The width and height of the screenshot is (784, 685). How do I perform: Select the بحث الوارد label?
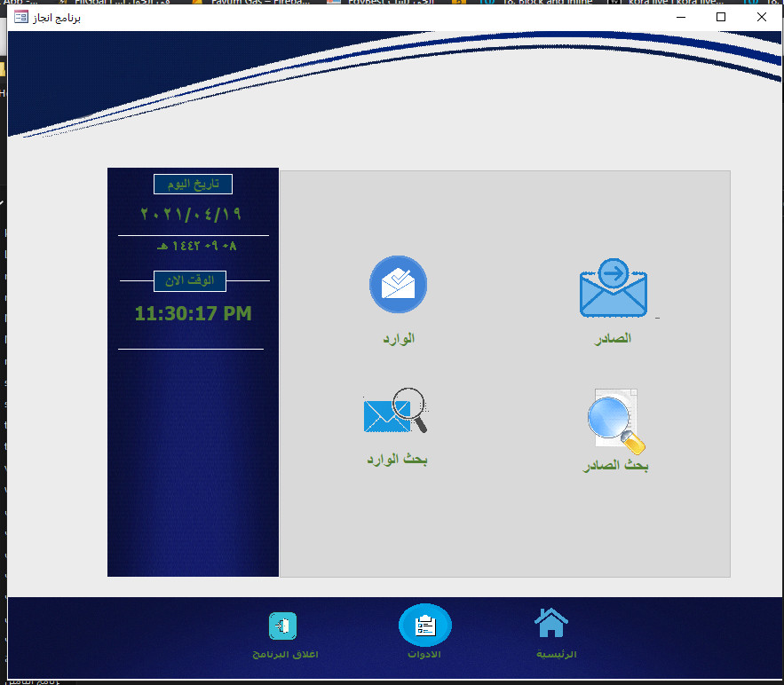click(397, 459)
